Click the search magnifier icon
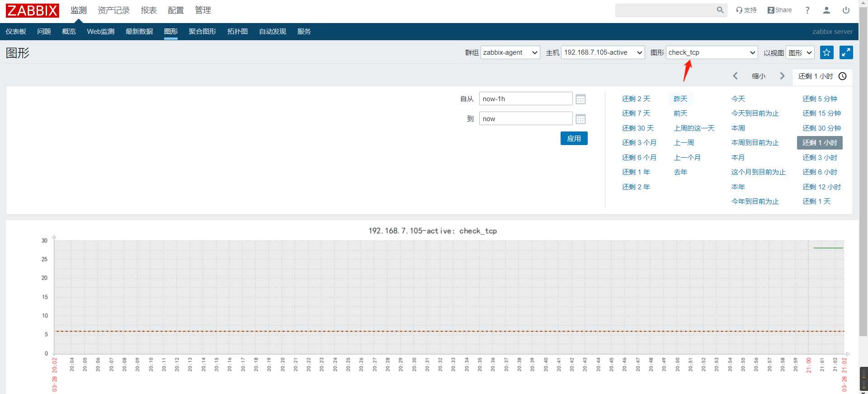868x394 pixels. [720, 10]
